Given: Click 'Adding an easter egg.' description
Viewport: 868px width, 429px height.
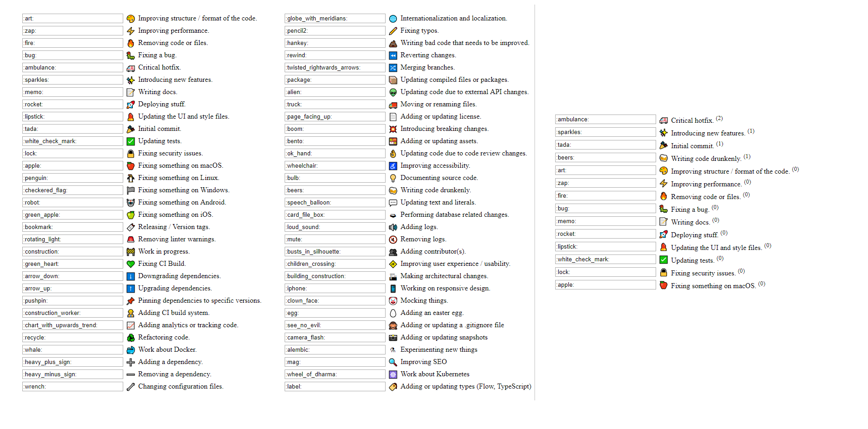Looking at the screenshot, I should coord(432,313).
